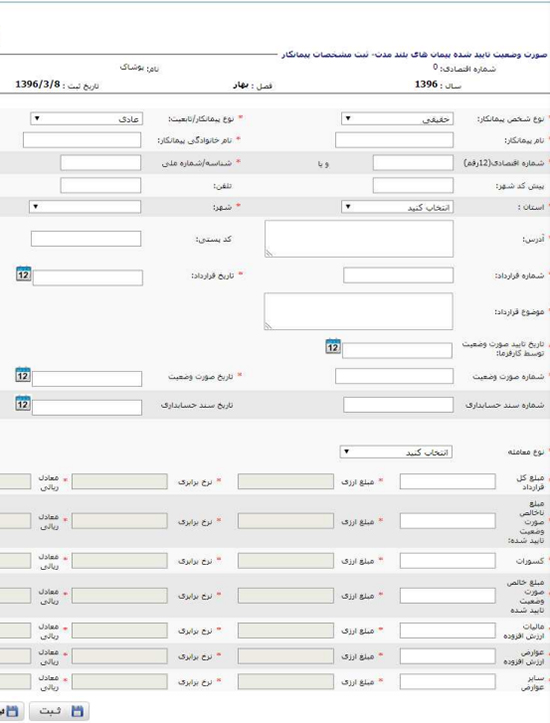Select the پیش کد شهر field

pos(413,185)
